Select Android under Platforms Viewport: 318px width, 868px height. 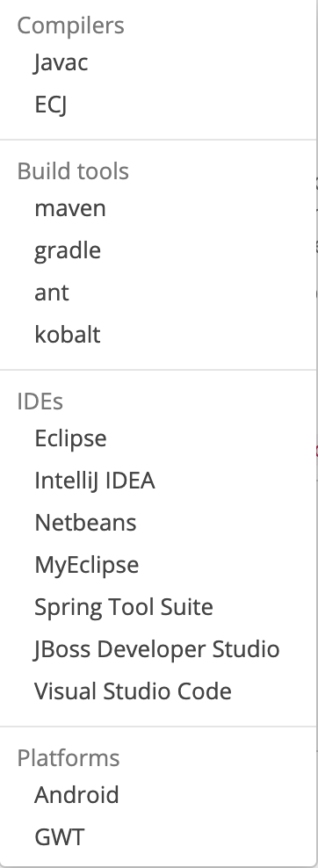(76, 794)
